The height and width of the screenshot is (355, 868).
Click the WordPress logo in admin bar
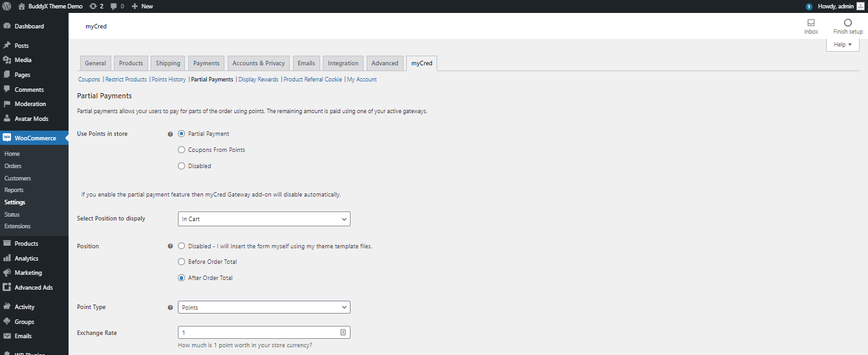click(6, 6)
